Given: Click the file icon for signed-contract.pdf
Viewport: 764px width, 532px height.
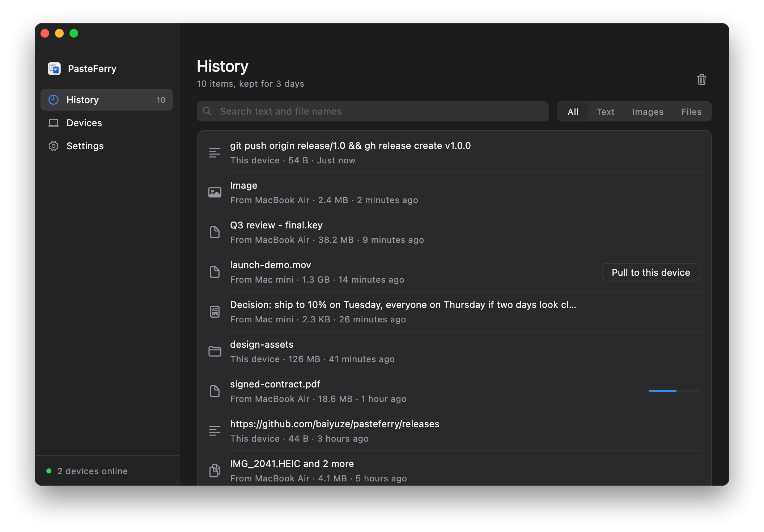Looking at the screenshot, I should [215, 391].
